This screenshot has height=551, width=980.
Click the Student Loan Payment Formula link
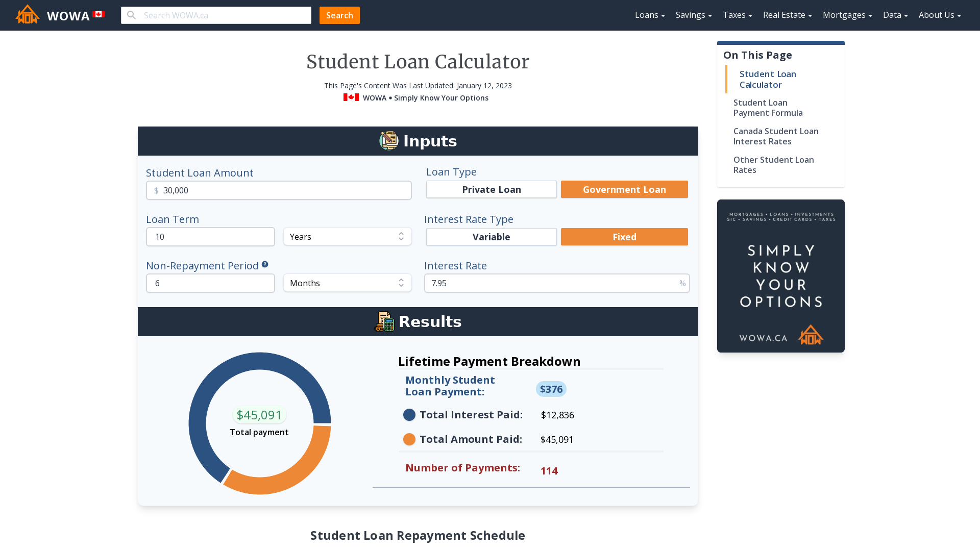768,107
